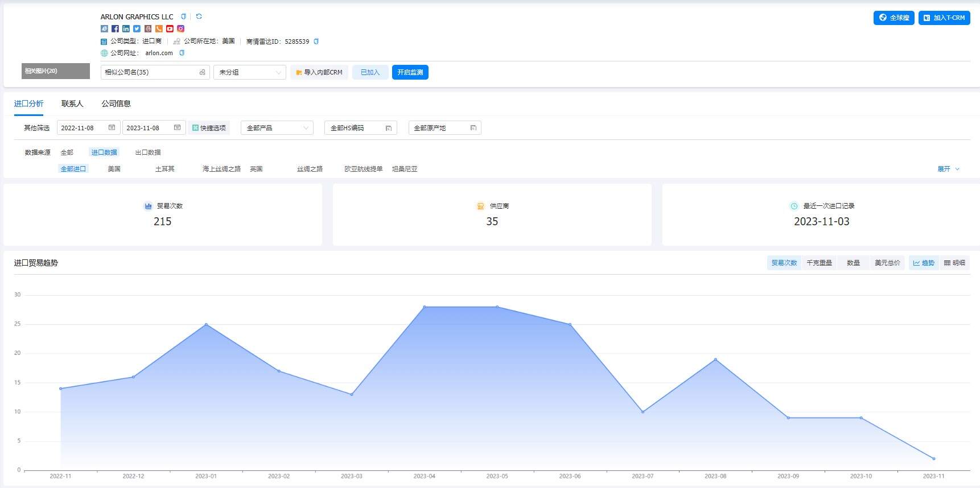Open the 相似公司名(35) selector
980x488 pixels.
pos(155,72)
